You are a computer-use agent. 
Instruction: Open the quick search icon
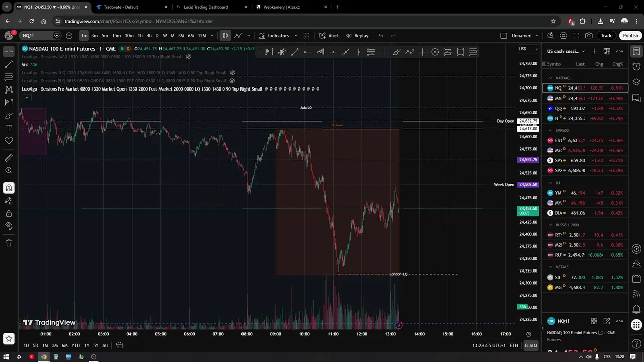[x=550, y=36]
